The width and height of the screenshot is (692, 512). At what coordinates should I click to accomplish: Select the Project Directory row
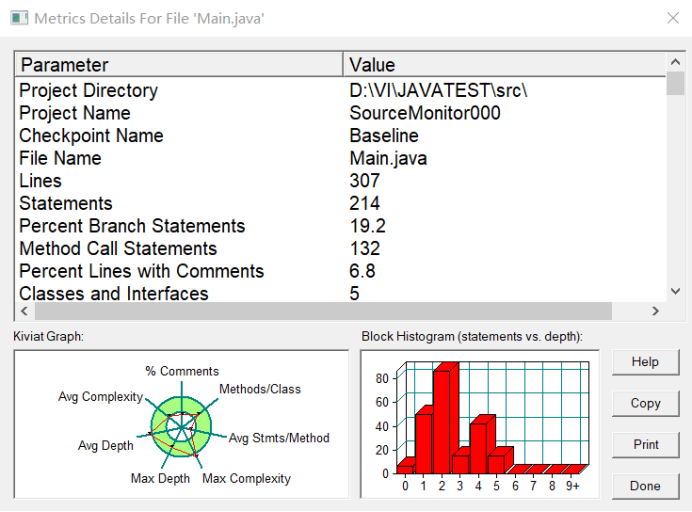click(340, 90)
